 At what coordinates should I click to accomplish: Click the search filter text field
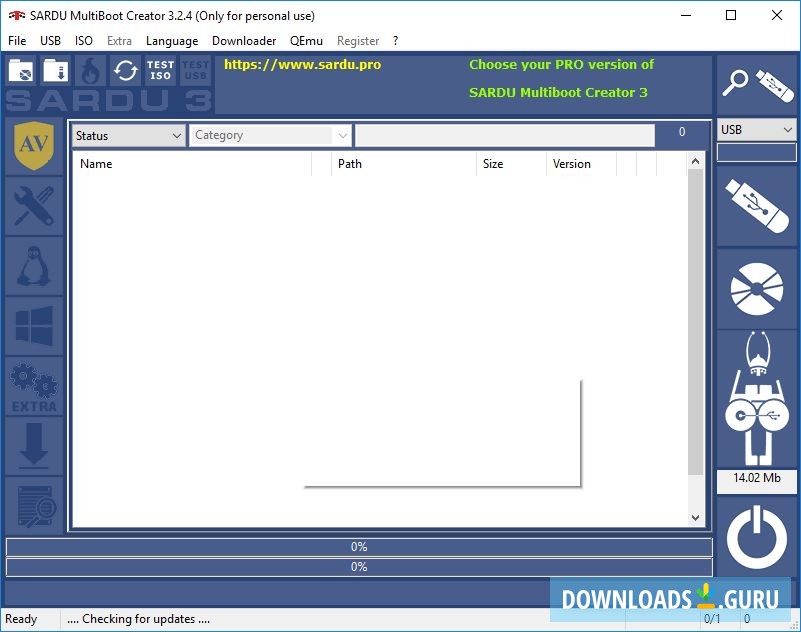pos(505,136)
